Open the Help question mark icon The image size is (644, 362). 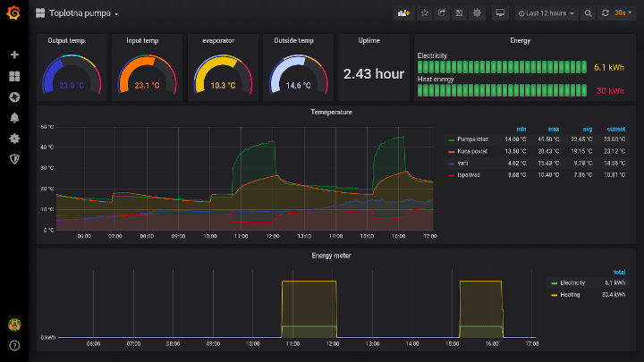click(14, 346)
